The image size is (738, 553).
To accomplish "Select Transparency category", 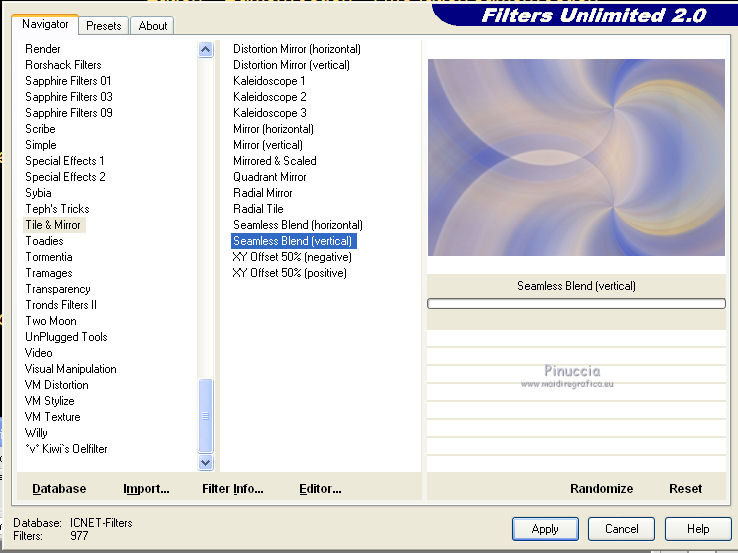I will pos(58,289).
